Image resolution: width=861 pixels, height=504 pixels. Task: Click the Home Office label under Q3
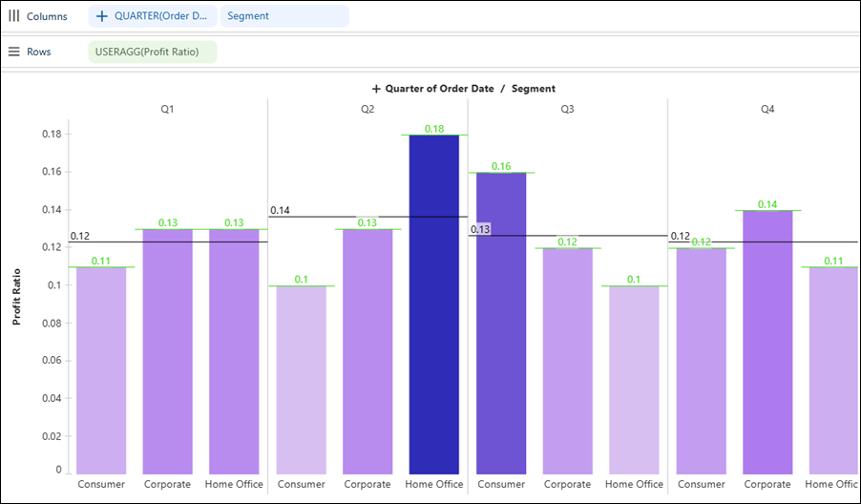coord(634,484)
